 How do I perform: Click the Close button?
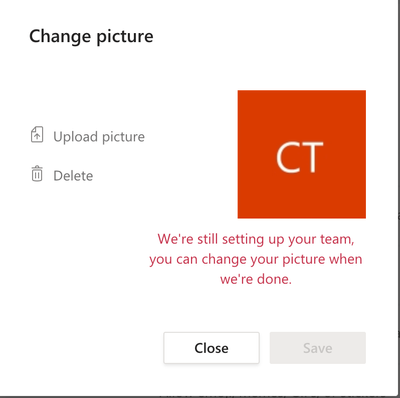pyautogui.click(x=211, y=348)
